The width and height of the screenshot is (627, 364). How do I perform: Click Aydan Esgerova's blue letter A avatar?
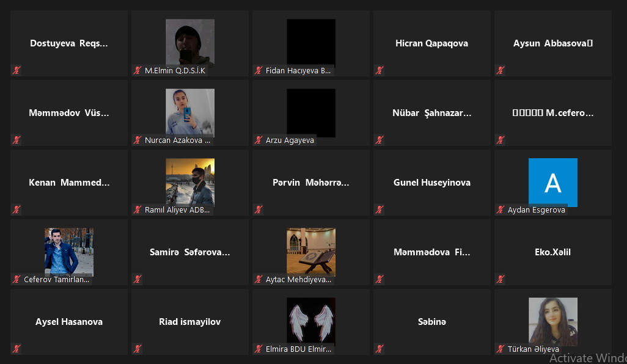point(552,182)
